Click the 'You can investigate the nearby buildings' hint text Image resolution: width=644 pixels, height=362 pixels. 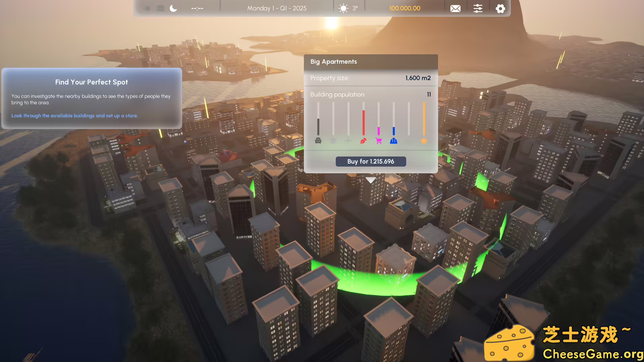pyautogui.click(x=91, y=99)
